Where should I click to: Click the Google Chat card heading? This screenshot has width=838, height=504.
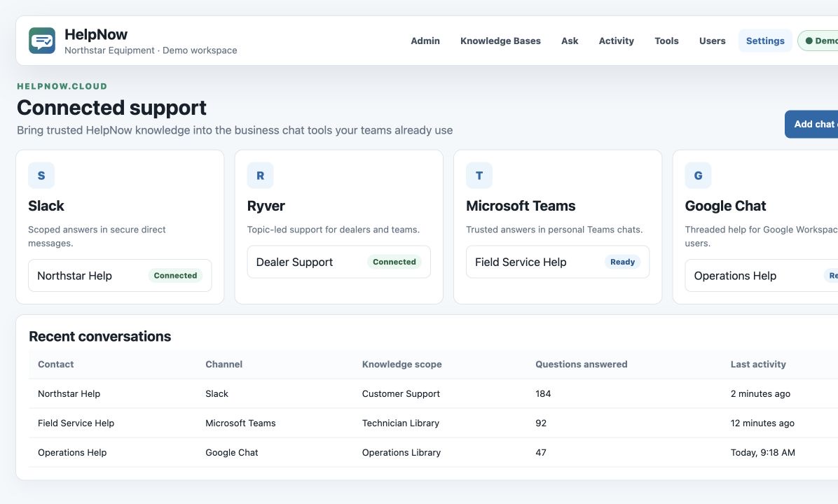pyautogui.click(x=725, y=206)
